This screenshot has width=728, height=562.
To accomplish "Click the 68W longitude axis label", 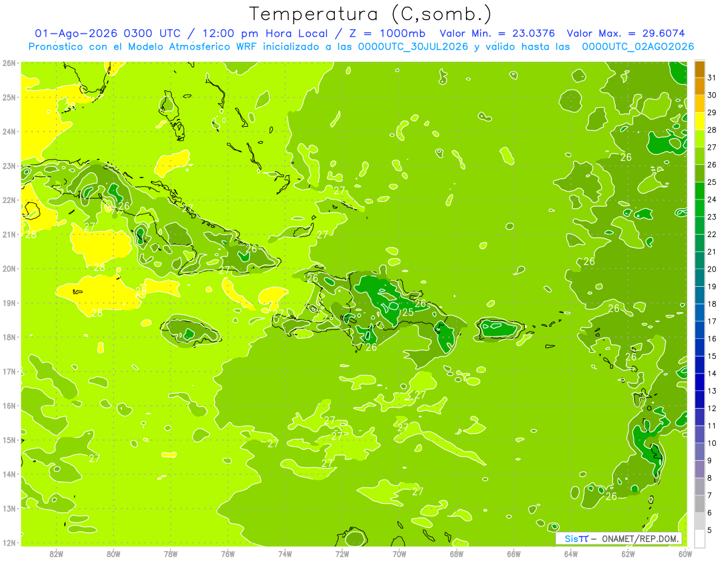I will pos(456,554).
